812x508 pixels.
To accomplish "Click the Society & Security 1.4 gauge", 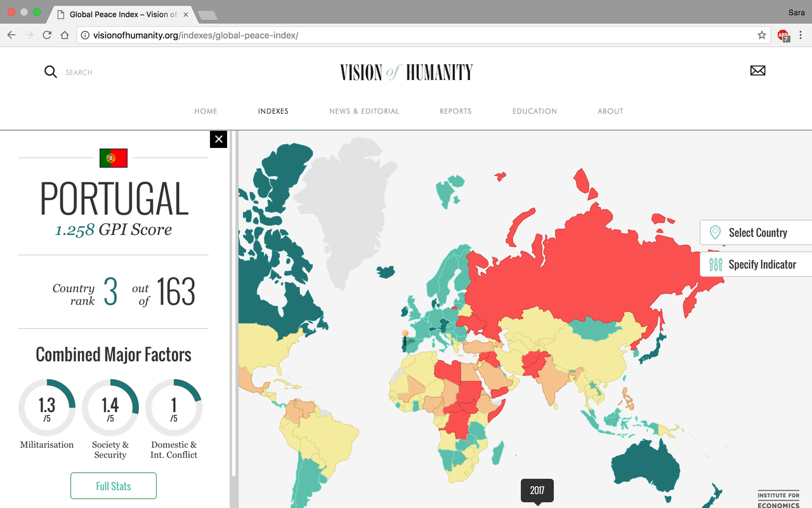I will tap(110, 408).
